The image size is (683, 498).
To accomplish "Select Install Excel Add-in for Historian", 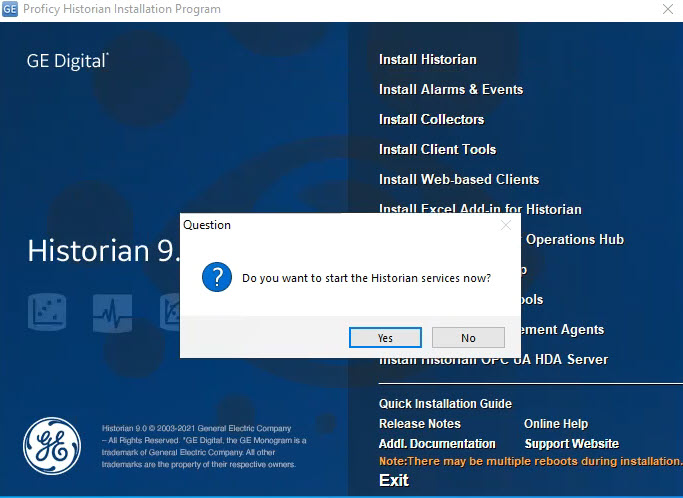I will pyautogui.click(x=480, y=208).
